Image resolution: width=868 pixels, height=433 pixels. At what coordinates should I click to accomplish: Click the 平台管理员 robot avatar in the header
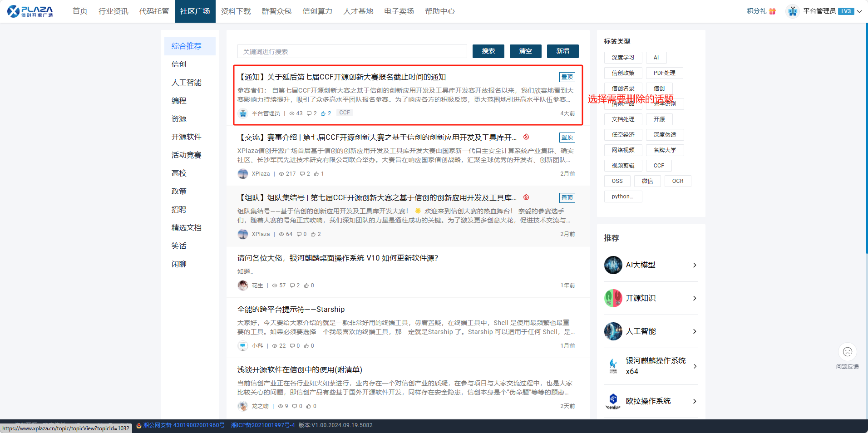tap(793, 11)
